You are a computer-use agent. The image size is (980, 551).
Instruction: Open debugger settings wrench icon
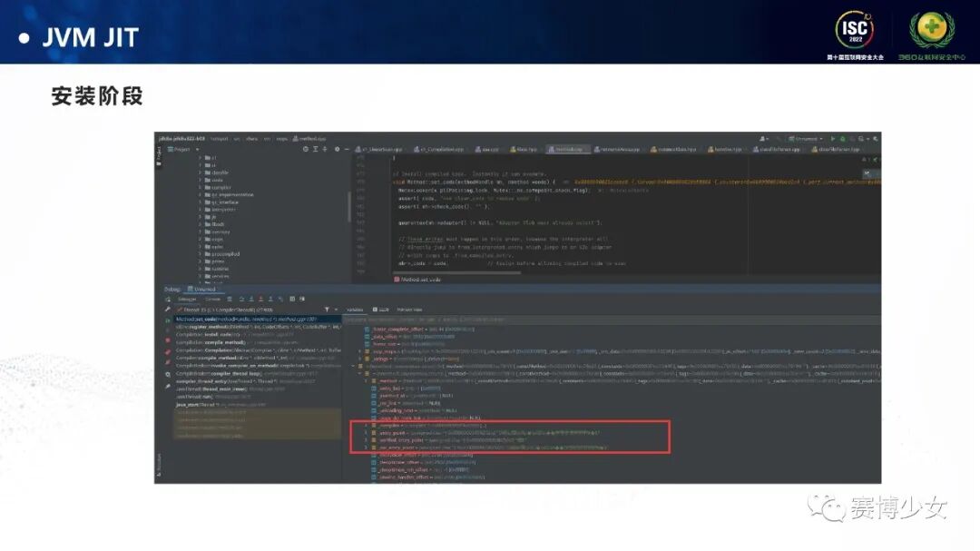(x=168, y=310)
